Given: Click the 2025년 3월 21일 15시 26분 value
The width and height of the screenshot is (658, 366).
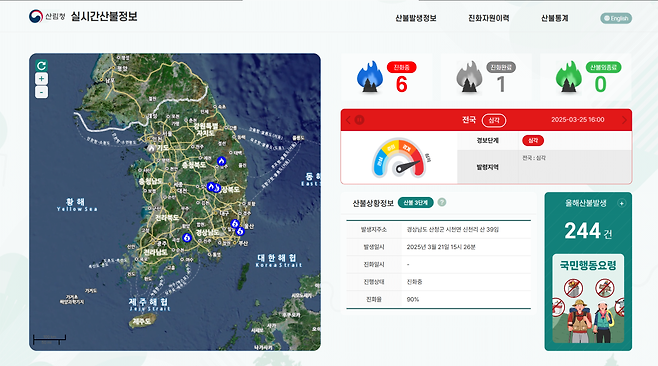Looking at the screenshot, I should (441, 247).
